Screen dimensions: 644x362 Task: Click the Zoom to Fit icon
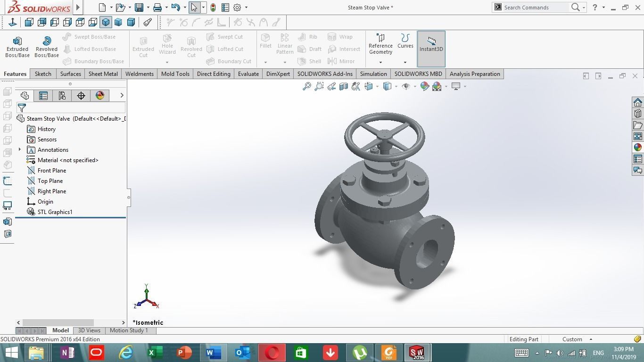307,86
